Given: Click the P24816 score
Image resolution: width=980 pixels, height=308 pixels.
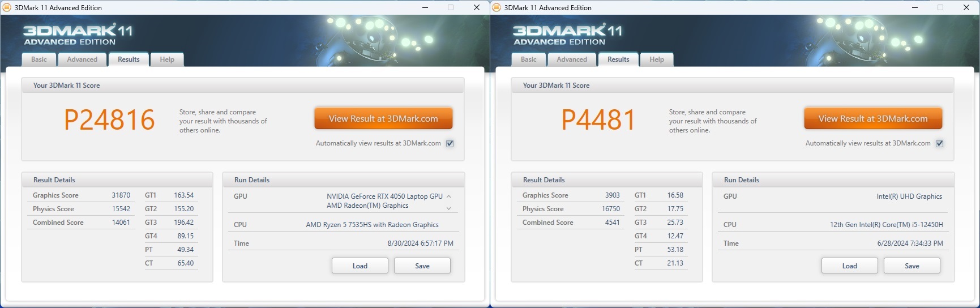Looking at the screenshot, I should pyautogui.click(x=109, y=119).
